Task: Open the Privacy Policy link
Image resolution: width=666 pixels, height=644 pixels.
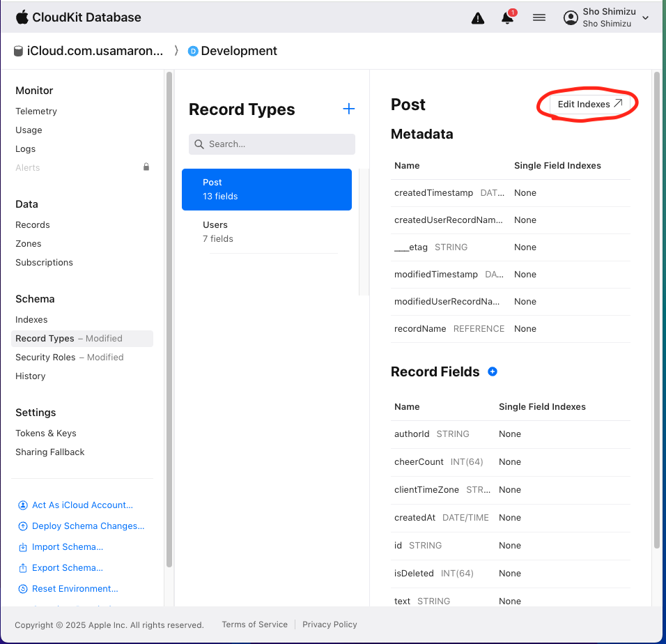Action: coord(330,624)
